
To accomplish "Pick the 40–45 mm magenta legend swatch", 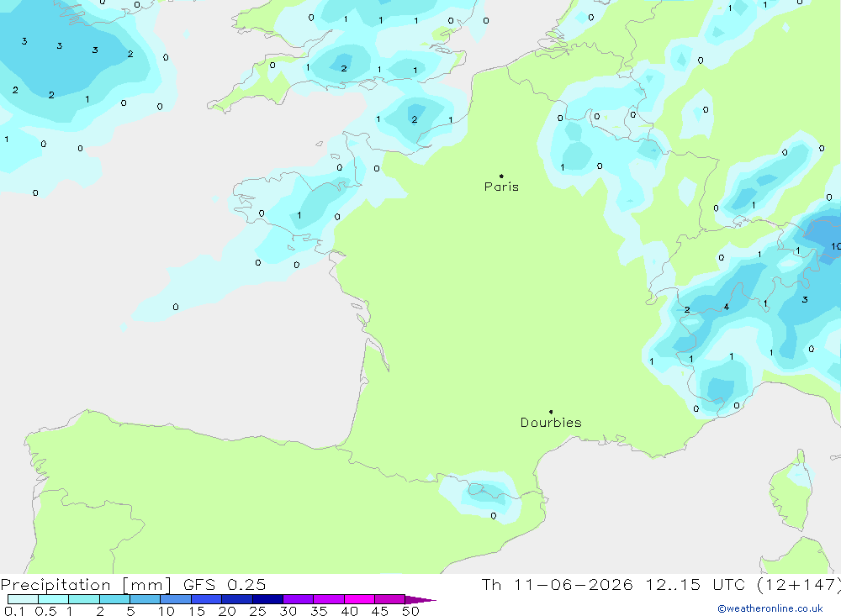I will click(x=359, y=599).
